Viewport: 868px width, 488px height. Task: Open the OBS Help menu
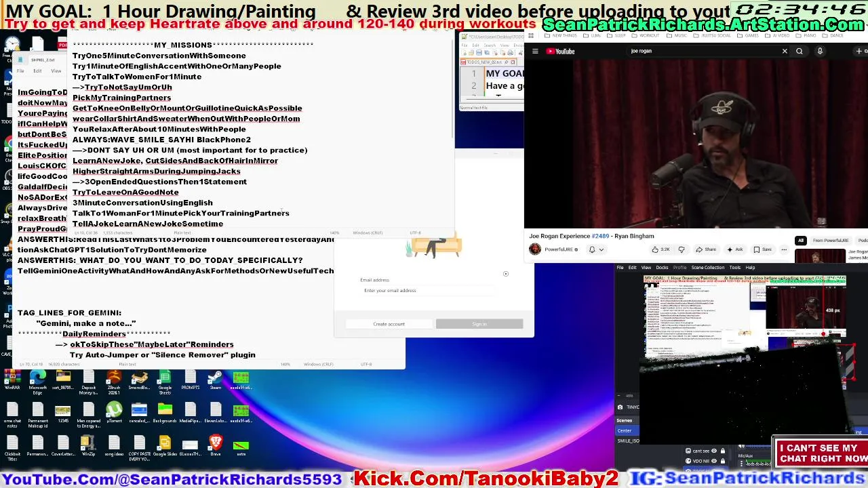click(x=750, y=267)
